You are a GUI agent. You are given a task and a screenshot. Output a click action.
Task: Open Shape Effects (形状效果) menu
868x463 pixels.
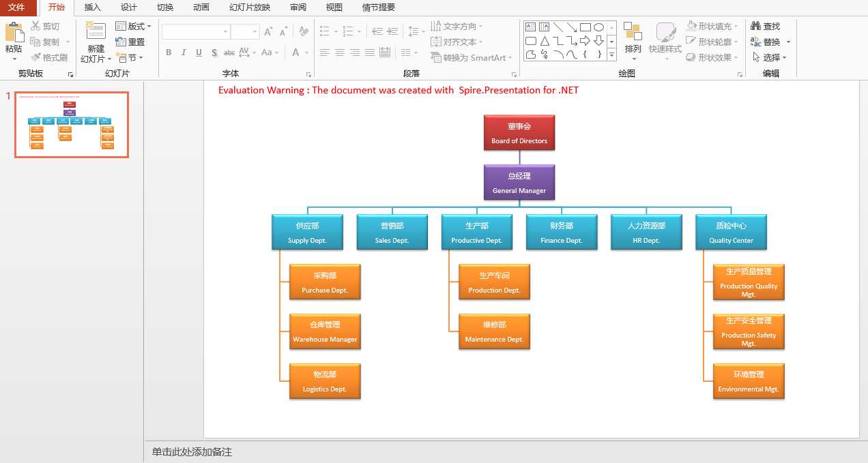tap(712, 57)
